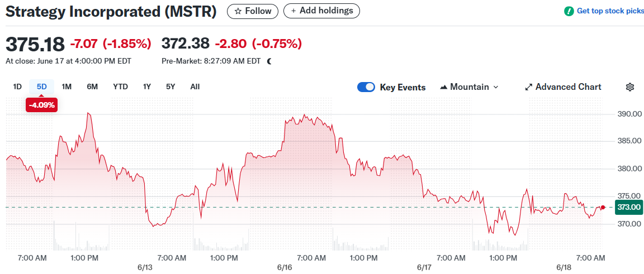Click the 6/18 date label on axis
The height and width of the screenshot is (274, 644).
pos(563,267)
